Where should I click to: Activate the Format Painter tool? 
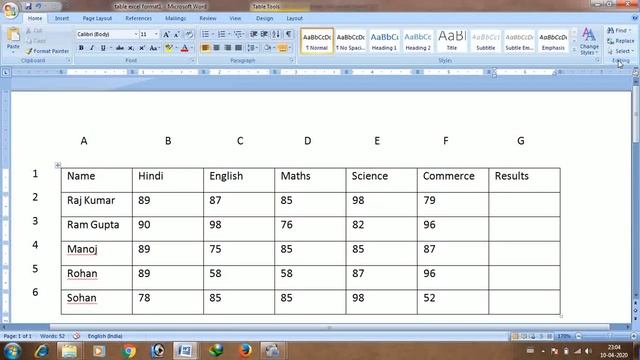point(47,51)
